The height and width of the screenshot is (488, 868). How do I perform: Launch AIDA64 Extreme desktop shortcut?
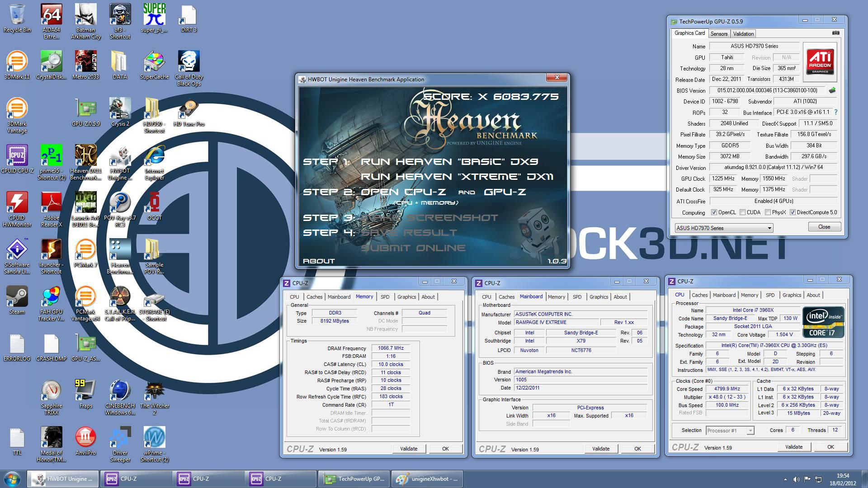point(51,21)
